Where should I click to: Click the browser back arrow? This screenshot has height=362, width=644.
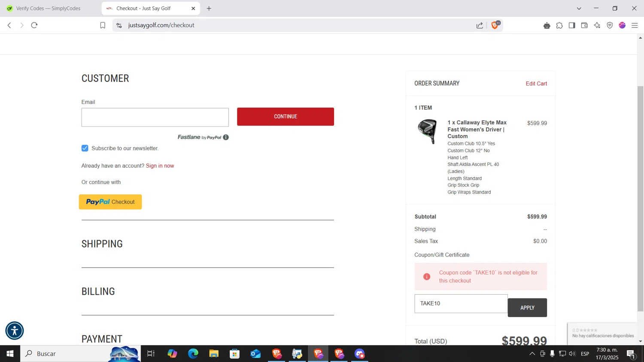tap(9, 25)
